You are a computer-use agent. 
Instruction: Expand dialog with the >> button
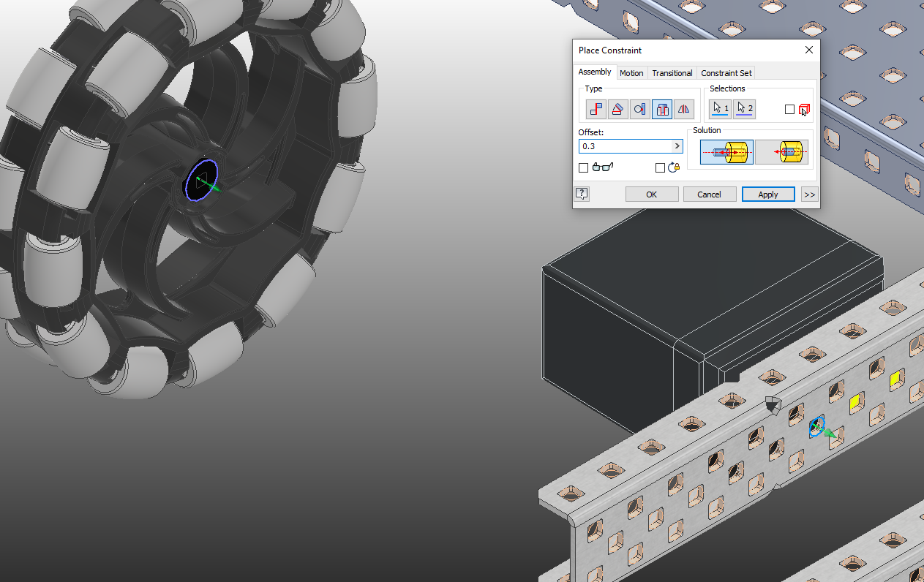coord(809,194)
